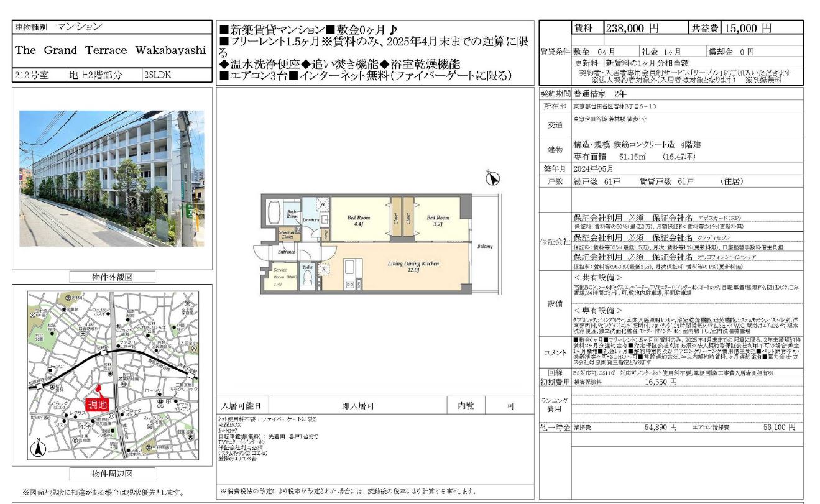Click the Balcony label on the floor plan
Image resolution: width=820 pixels, height=504 pixels.
coord(485,247)
